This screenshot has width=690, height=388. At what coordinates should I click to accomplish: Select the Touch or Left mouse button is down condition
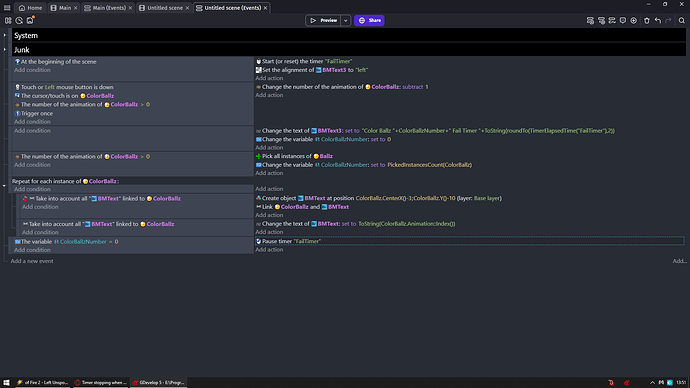click(64, 87)
